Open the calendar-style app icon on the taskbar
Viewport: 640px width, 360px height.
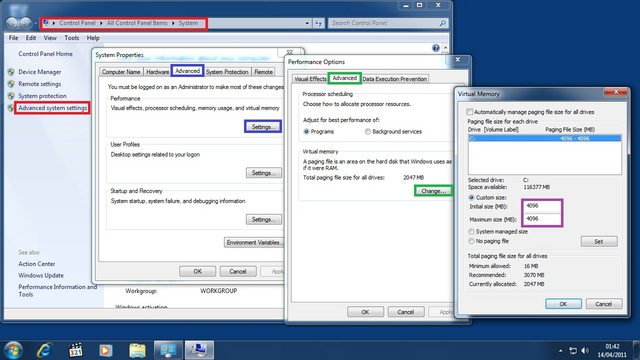click(76, 350)
